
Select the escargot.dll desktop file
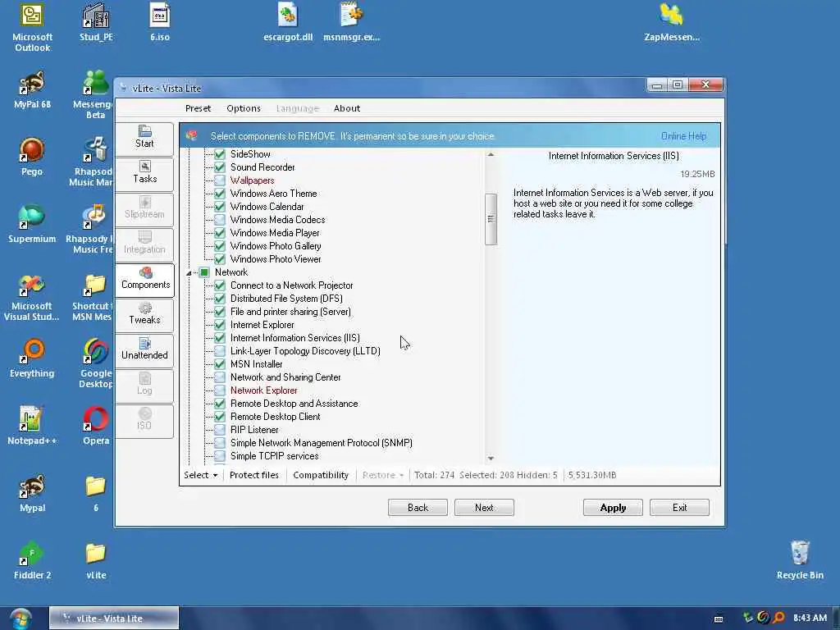(x=288, y=22)
